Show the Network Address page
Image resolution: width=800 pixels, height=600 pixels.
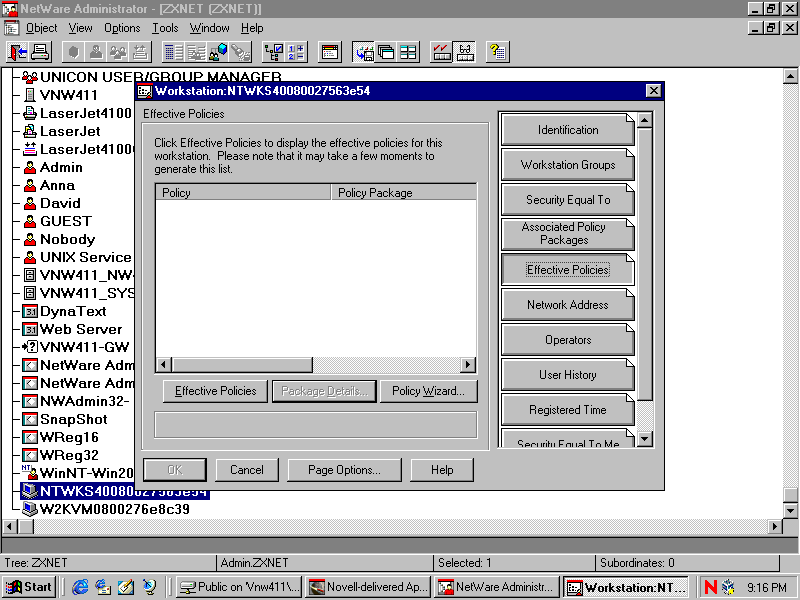tap(568, 305)
